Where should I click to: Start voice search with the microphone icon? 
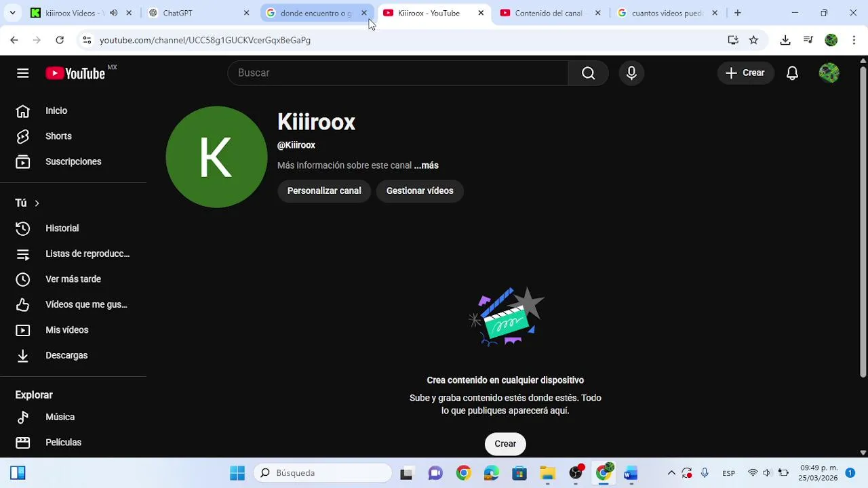(x=631, y=73)
